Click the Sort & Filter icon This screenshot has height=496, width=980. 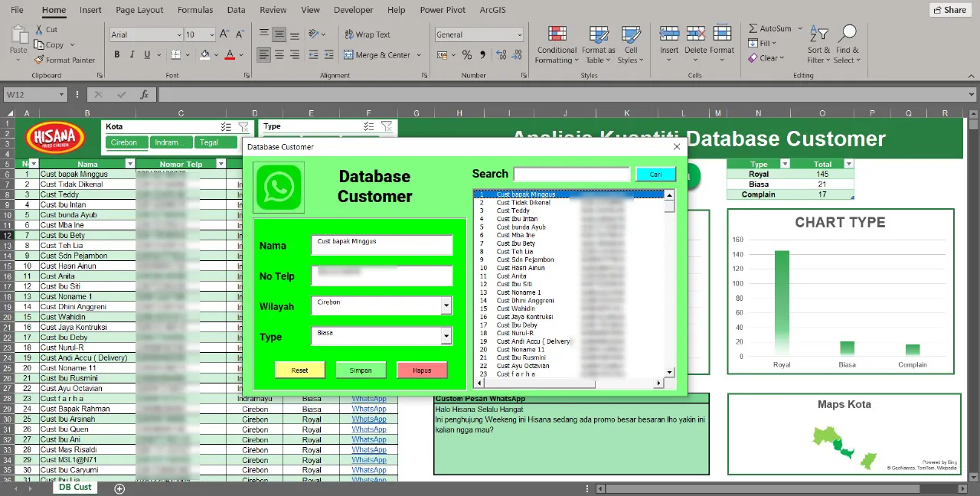point(819,34)
